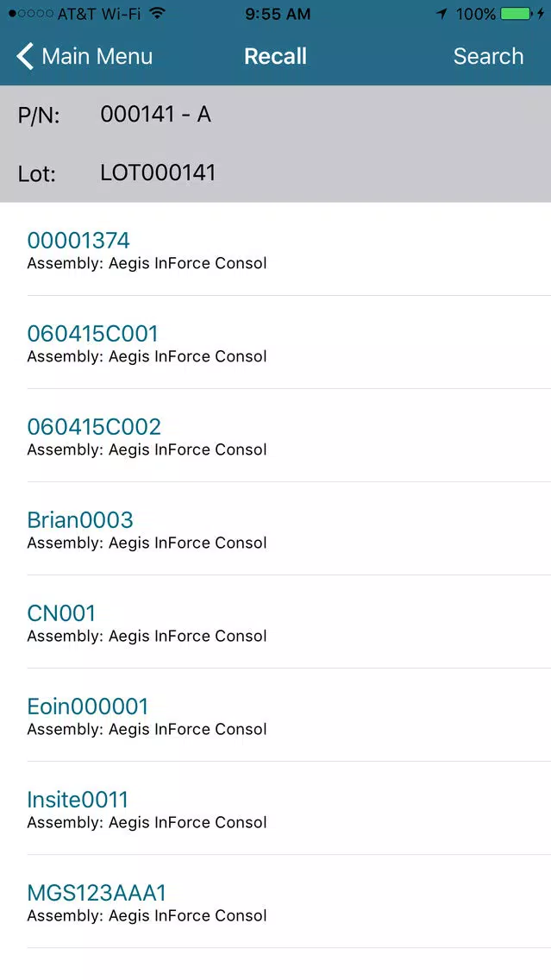
Task: Tap the Recall title in header
Action: coord(276,56)
